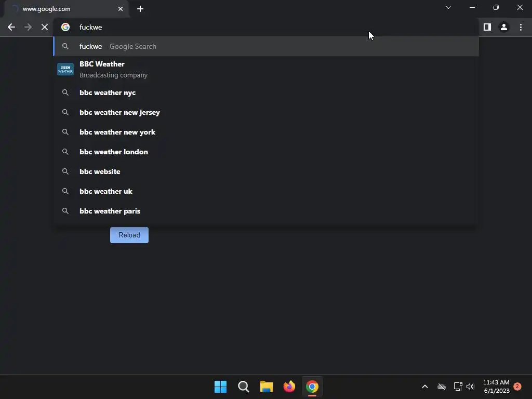Screen dimensions: 532x399
Task: Open the notification badge showing 2
Action: [x=517, y=387]
